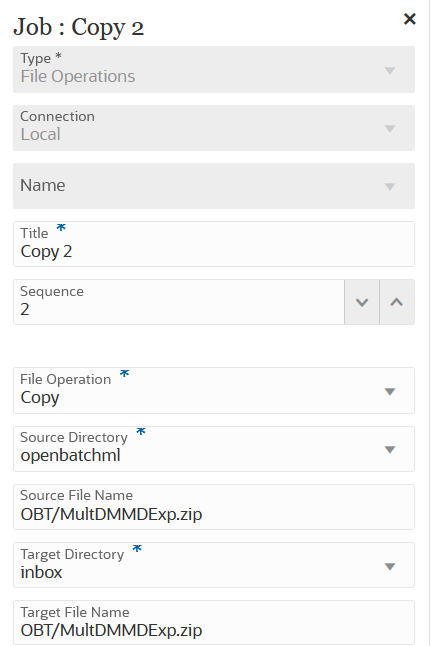Decrease the Sequence value with down chevron
This screenshot has height=646, width=436.
coord(362,302)
